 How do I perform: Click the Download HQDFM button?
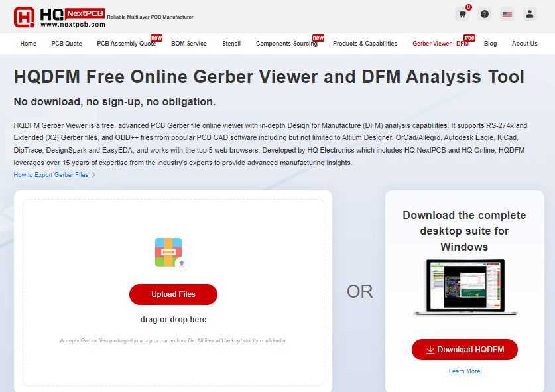pos(464,350)
